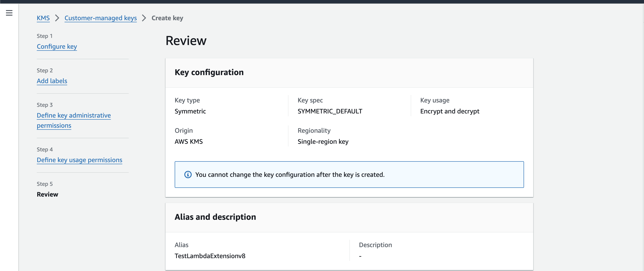Go to Configure key step

[57, 46]
